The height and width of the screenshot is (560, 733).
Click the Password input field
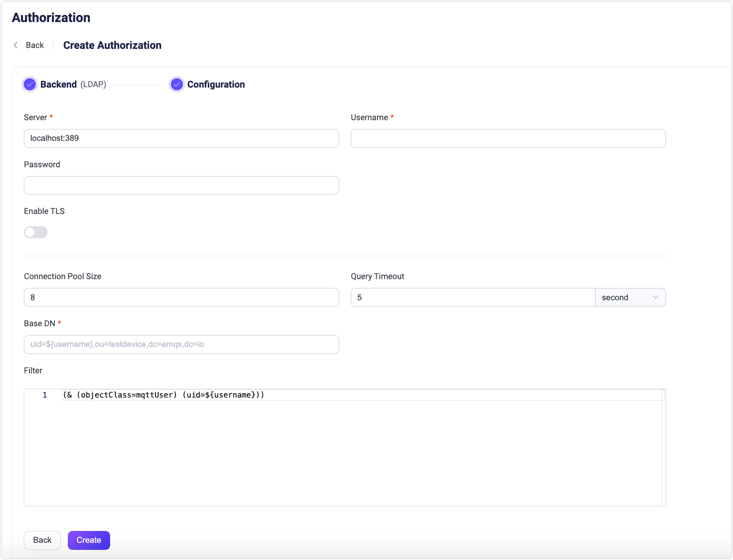click(181, 185)
